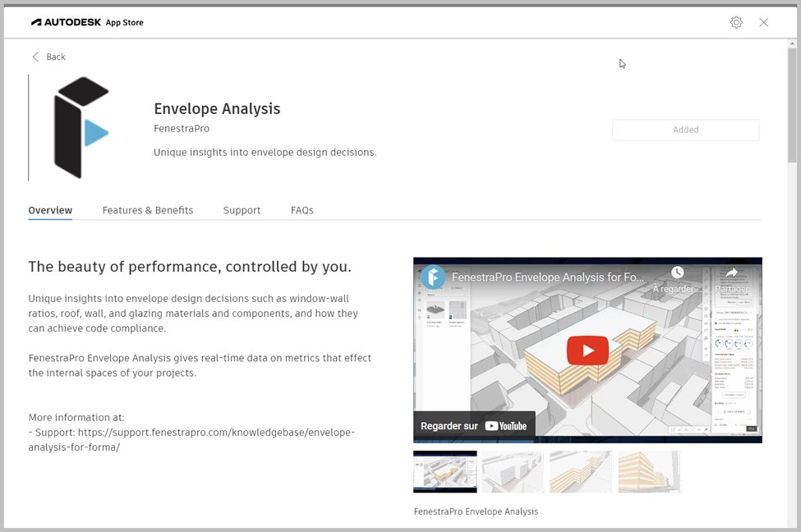This screenshot has width=801, height=532.
Task: Save video for later via clock icon
Action: tap(679, 272)
